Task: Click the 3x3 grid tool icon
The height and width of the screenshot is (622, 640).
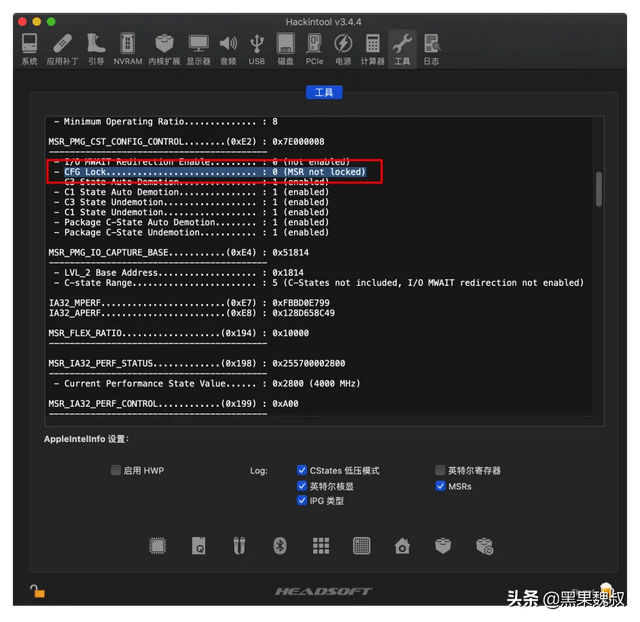Action: (x=321, y=546)
